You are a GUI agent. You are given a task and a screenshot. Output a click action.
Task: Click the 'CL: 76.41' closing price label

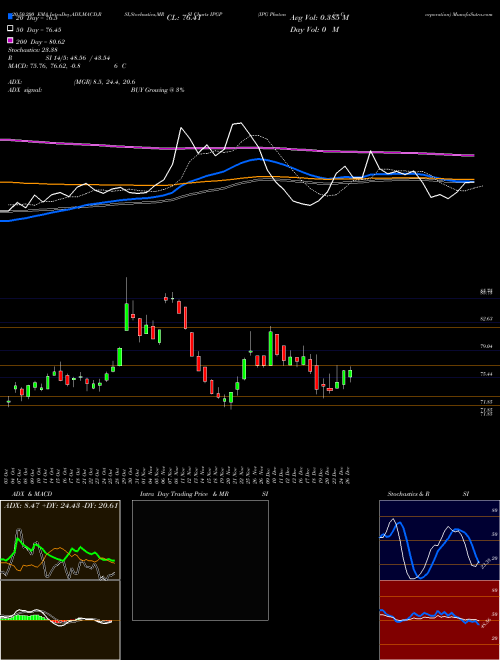click(x=184, y=18)
